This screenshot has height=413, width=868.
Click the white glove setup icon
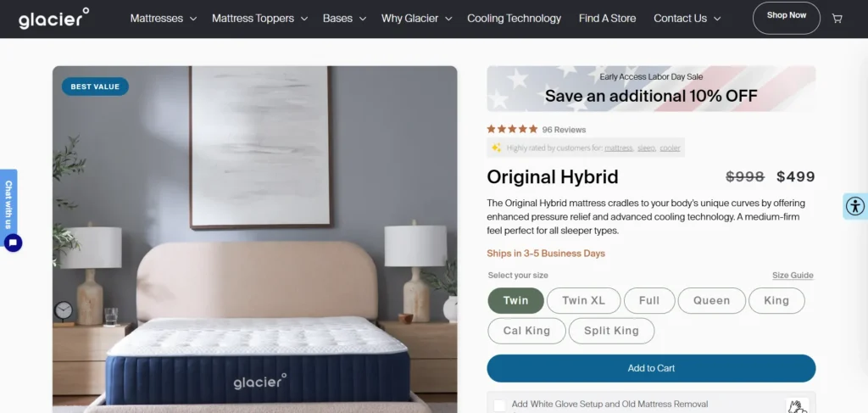[797, 406]
